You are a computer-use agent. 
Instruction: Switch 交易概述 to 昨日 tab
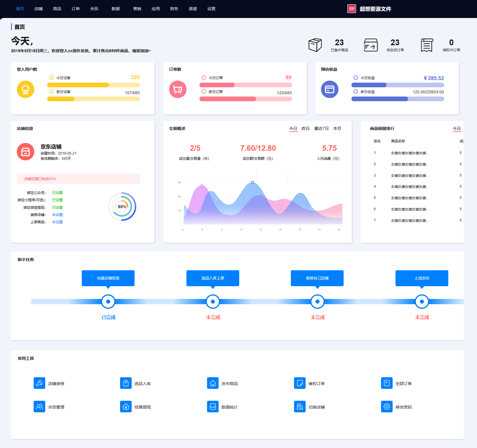[x=306, y=128]
